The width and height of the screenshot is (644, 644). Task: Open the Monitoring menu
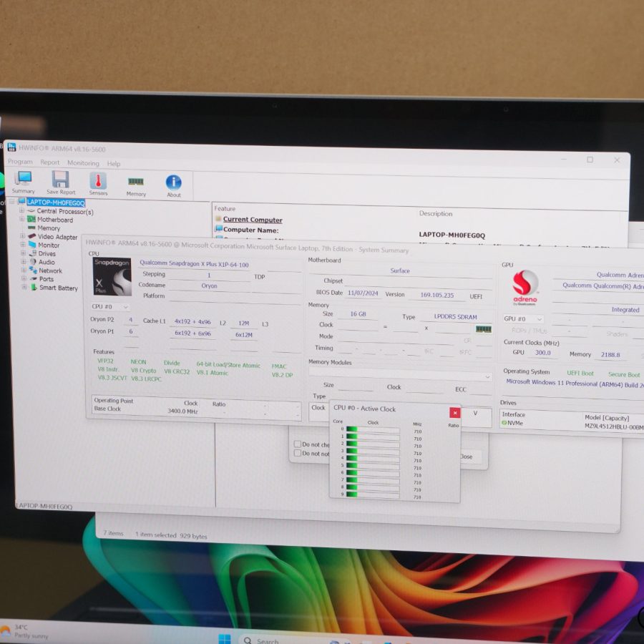click(x=84, y=163)
